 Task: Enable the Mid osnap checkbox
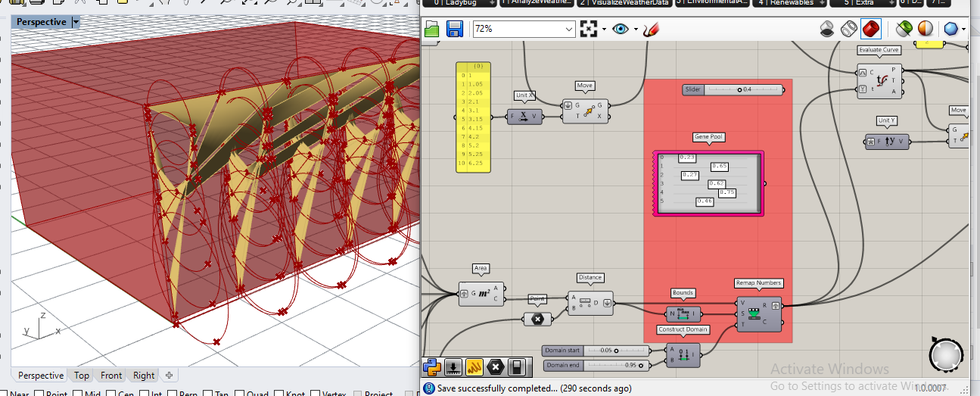pyautogui.click(x=79, y=394)
